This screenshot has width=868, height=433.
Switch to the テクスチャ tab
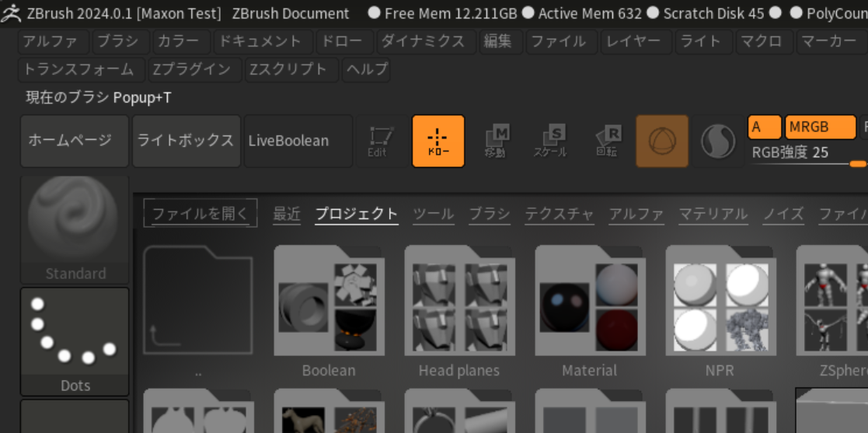pyautogui.click(x=559, y=214)
